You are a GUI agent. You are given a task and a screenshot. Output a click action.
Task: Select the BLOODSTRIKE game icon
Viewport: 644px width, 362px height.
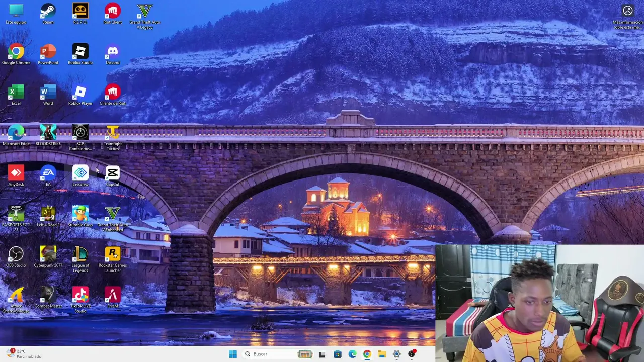48,136
